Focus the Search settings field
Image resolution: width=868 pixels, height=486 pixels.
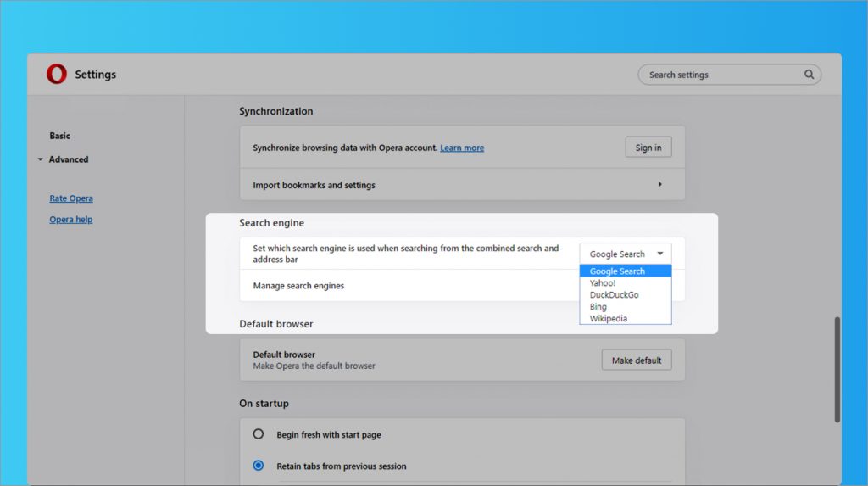[x=729, y=75]
